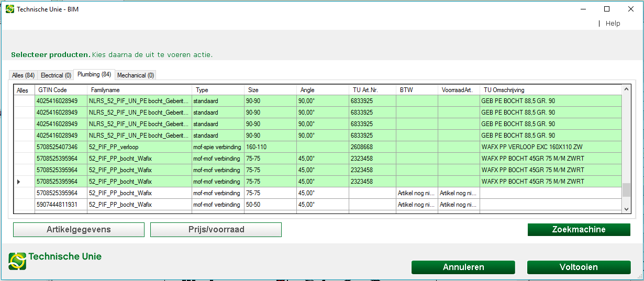Screen dimensions: 644x281
Task: Click VoorraadArt. cell in the 5907444811931 row
Action: tap(459, 205)
